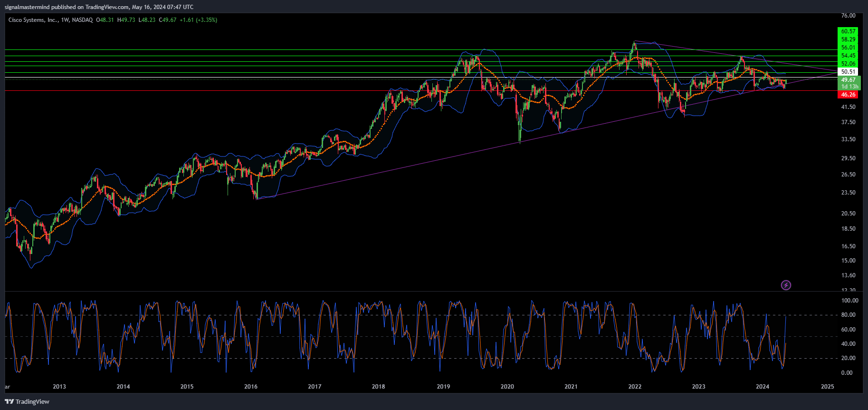Screen dimensions: 868x410
Task: Click the green 56.01 price label
Action: click(x=848, y=48)
